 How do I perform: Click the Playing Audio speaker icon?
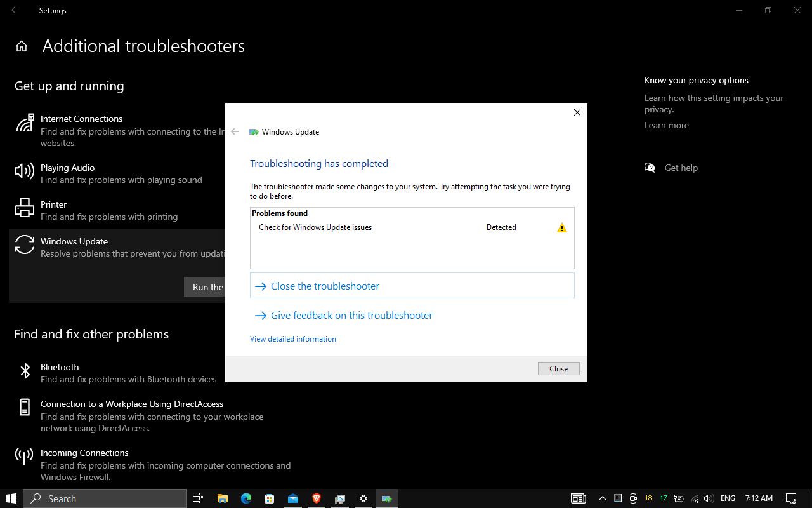pyautogui.click(x=25, y=171)
